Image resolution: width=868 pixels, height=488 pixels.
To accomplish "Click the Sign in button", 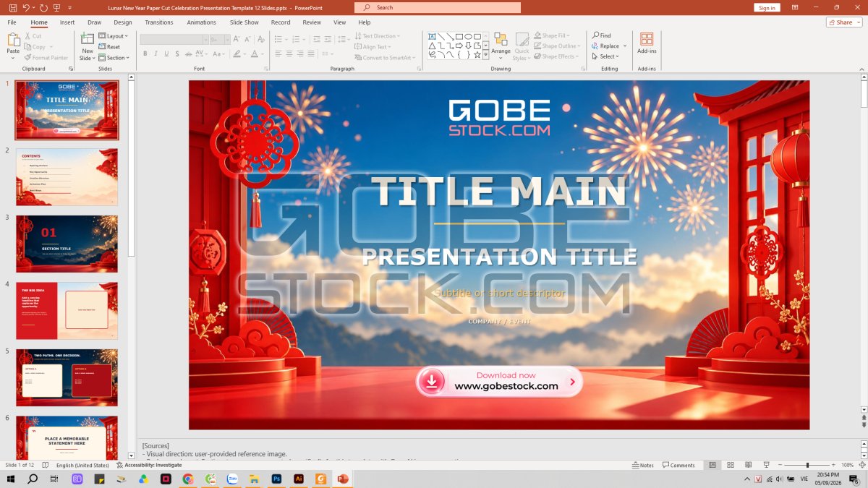I will point(767,7).
